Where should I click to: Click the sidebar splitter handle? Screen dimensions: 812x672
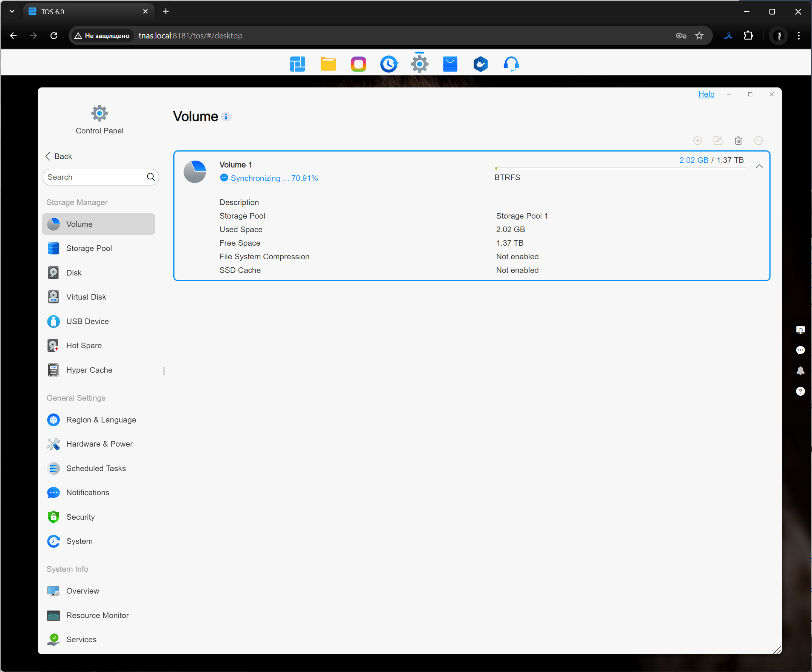pos(164,371)
